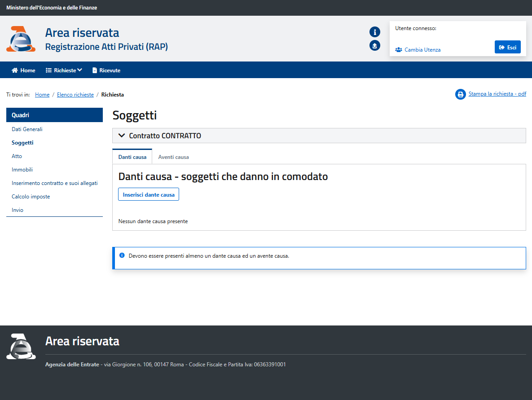
Task: Select Soggetti in Quadri sidebar
Action: [x=22, y=143]
